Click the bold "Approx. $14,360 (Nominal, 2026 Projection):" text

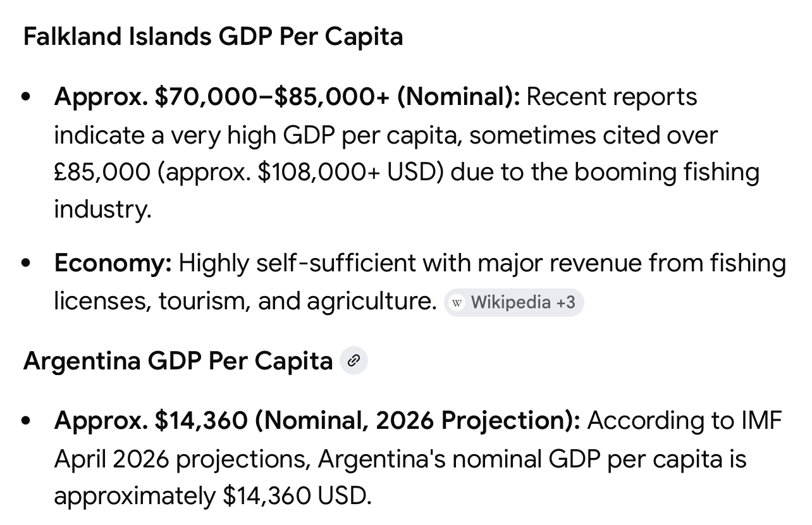317,421
